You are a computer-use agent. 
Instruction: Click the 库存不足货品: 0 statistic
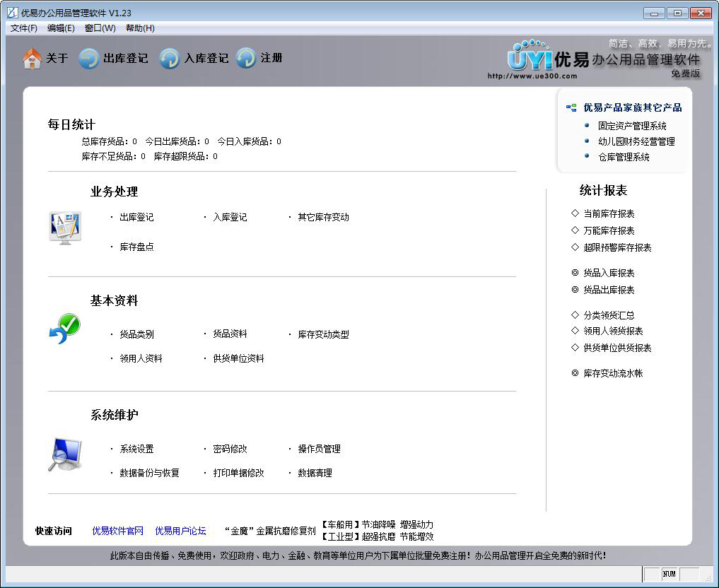pyautogui.click(x=113, y=157)
